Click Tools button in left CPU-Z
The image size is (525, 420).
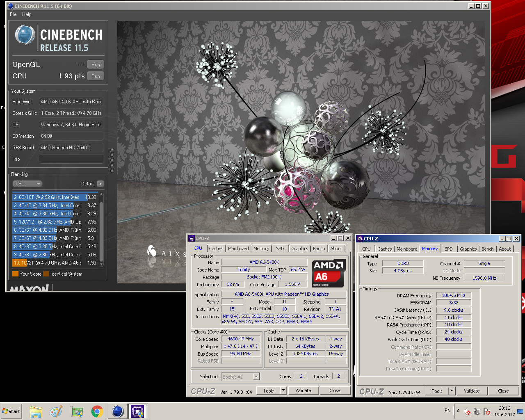point(268,390)
